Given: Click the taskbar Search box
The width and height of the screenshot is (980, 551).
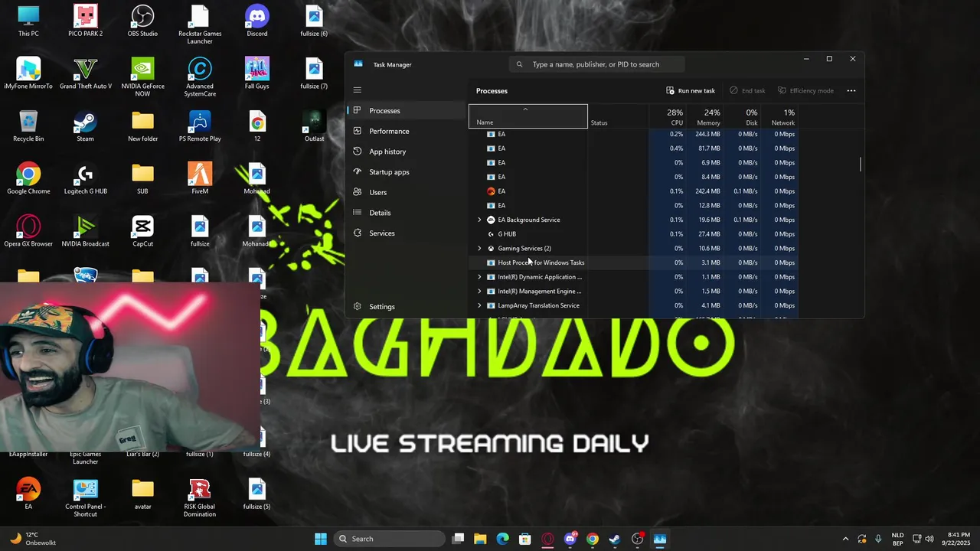Looking at the screenshot, I should pos(390,539).
